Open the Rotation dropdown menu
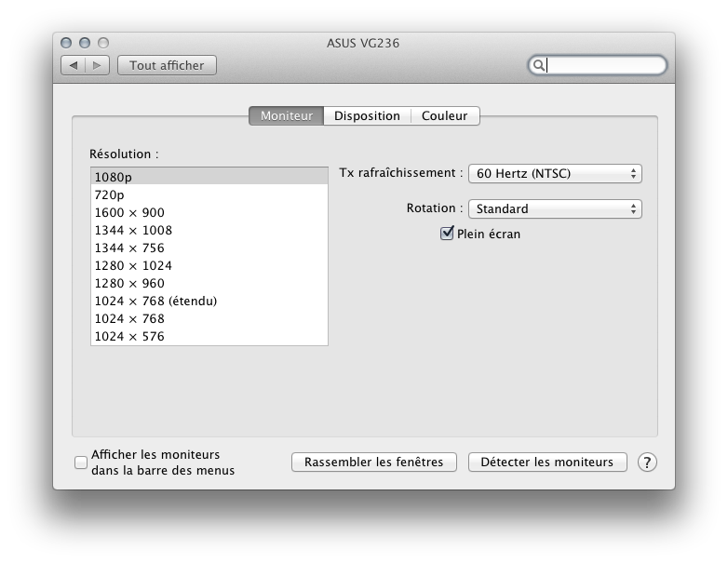 [x=555, y=208]
